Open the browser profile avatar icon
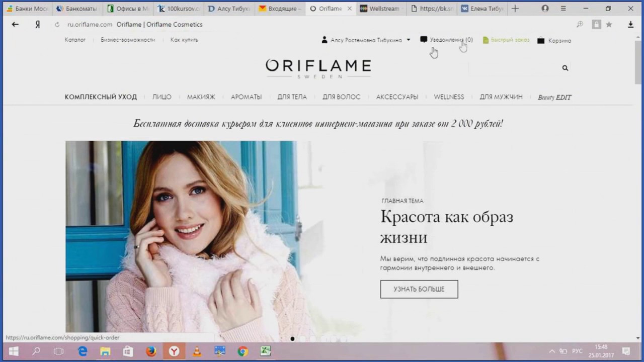 tap(545, 9)
